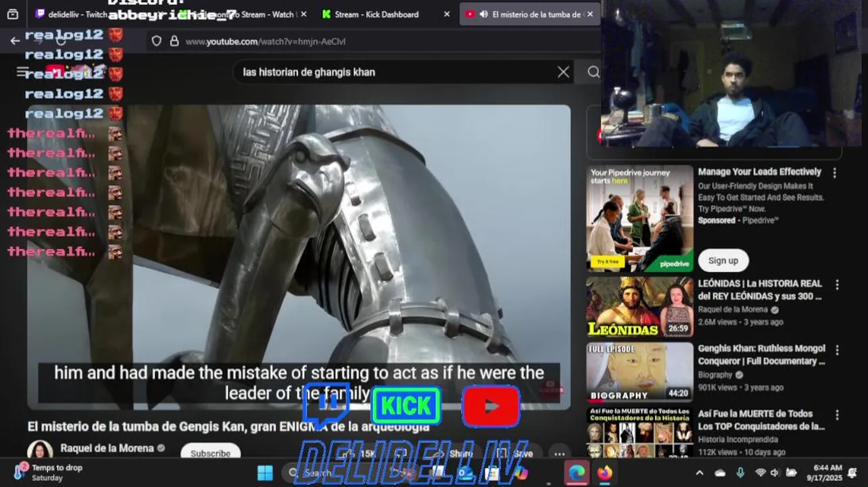Open Microsoft Edge from the taskbar
This screenshot has width=868, height=487.
[x=577, y=473]
